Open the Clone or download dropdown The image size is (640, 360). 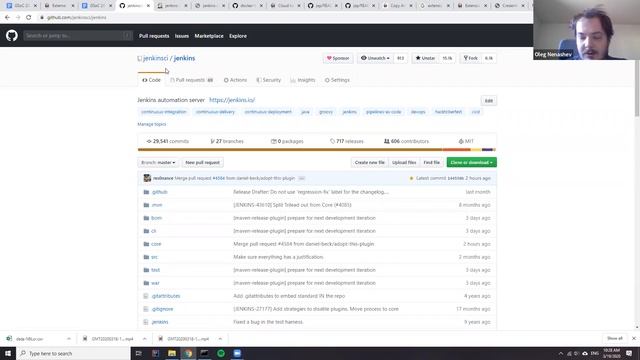471,162
